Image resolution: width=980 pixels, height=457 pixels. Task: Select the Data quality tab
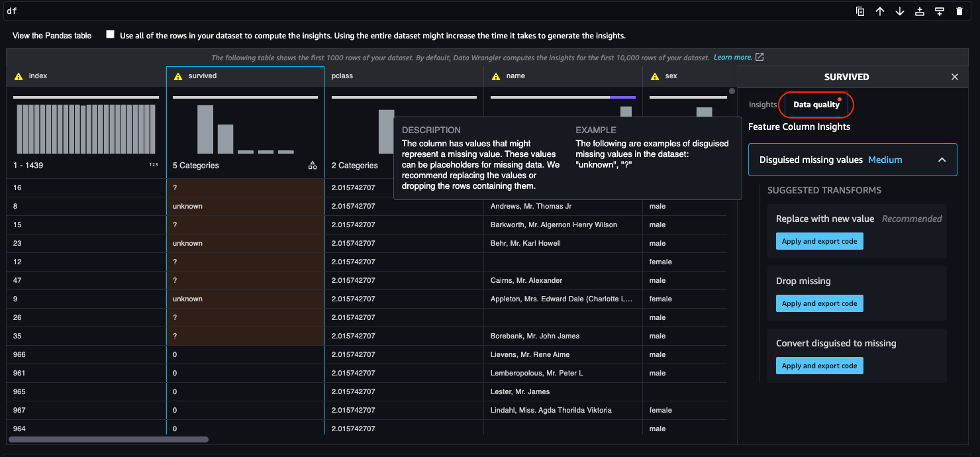(816, 105)
